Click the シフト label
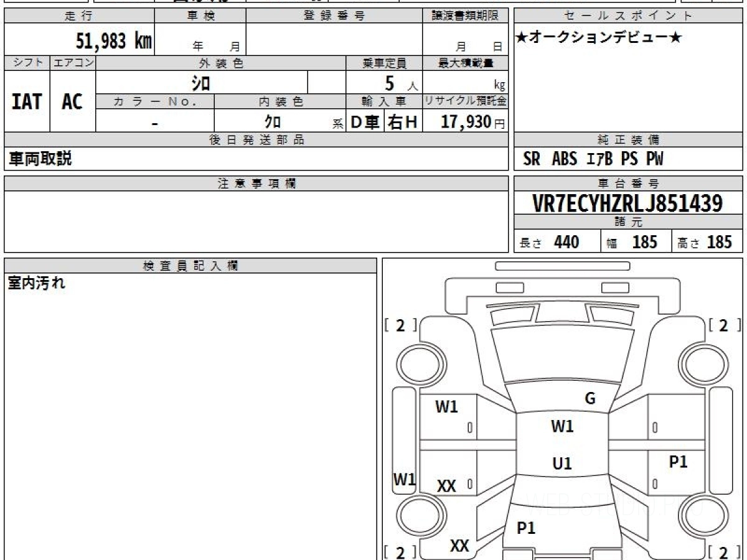This screenshot has width=747, height=560. point(27,63)
